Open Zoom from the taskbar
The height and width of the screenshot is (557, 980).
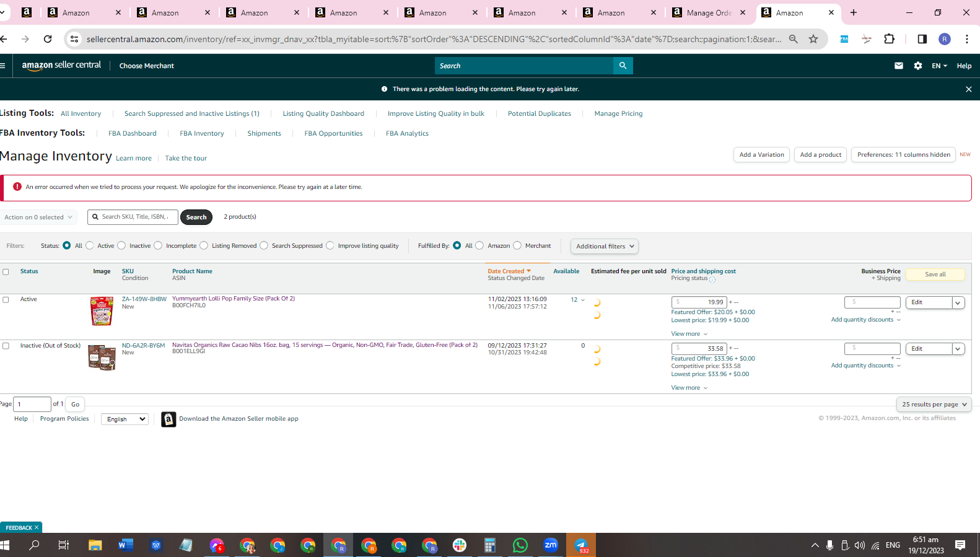tap(551, 545)
